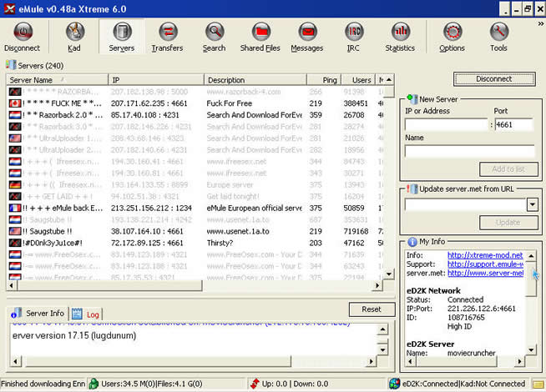
Task: Open the IRC toolbar icon
Action: click(354, 32)
